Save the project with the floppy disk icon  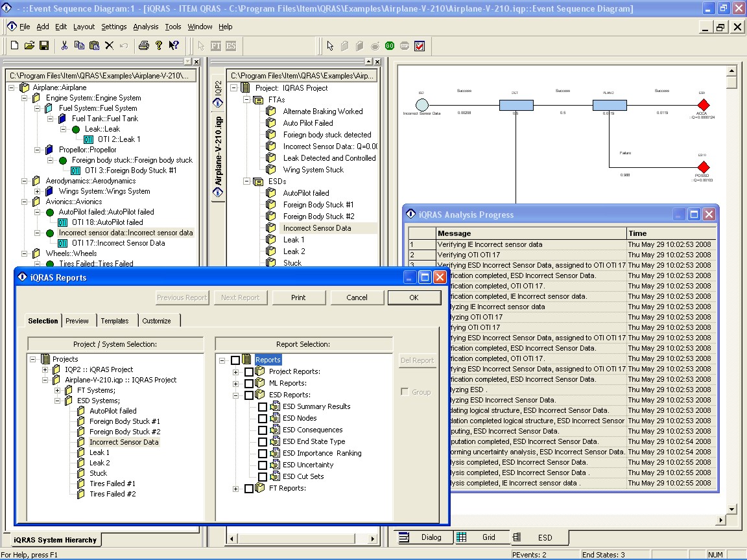coord(44,46)
